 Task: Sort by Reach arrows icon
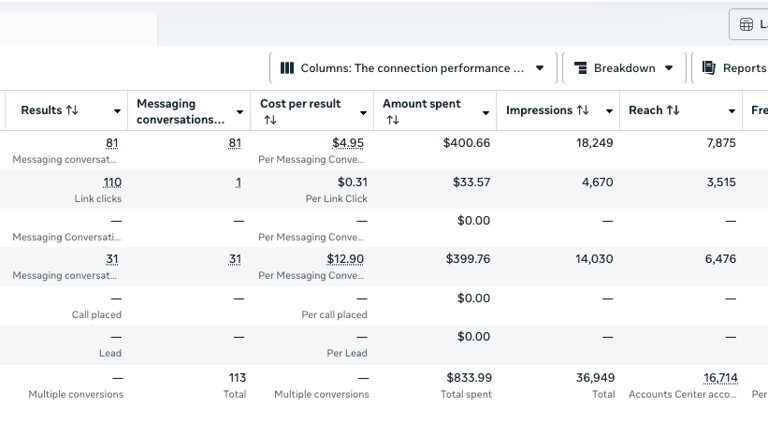(673, 111)
